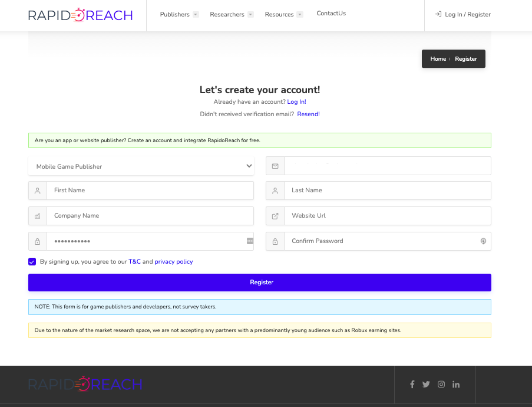Click Home in the breadcrumb
The width and height of the screenshot is (532, 407).
438,59
